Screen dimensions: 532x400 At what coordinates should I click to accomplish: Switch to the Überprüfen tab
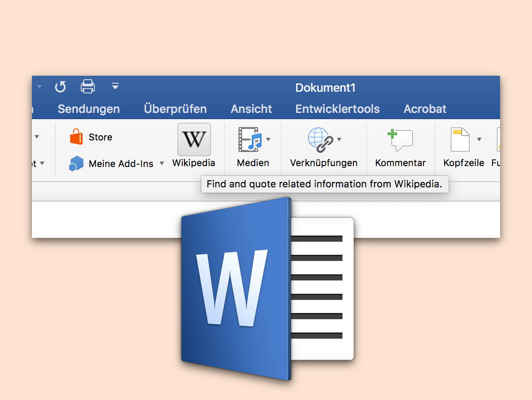click(175, 109)
